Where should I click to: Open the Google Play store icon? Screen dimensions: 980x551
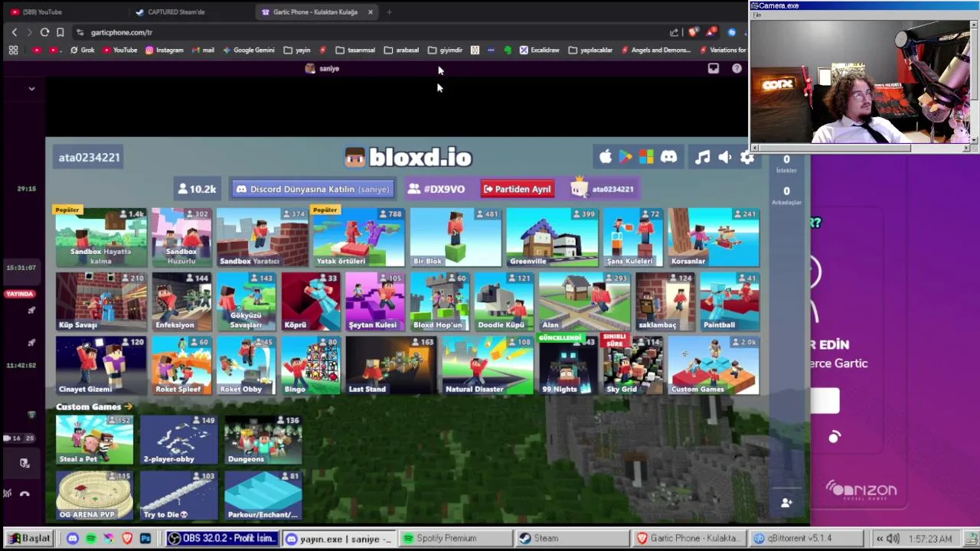click(626, 157)
